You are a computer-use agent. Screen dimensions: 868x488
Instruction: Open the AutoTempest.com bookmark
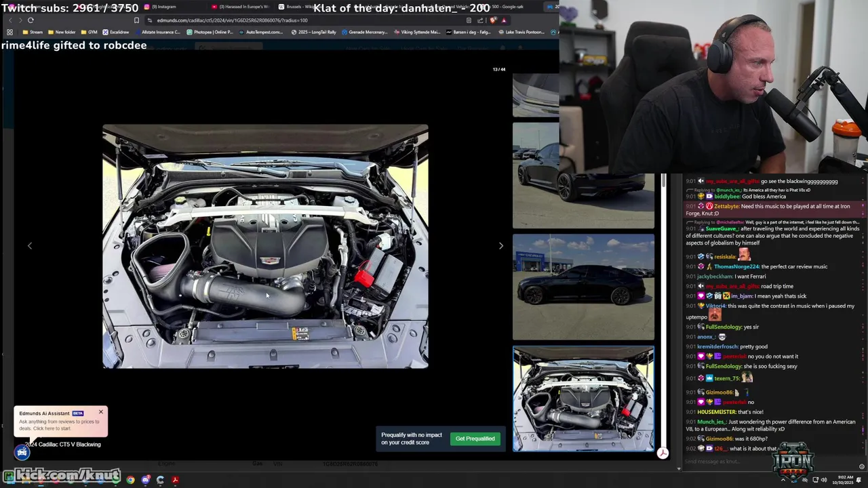pos(261,32)
